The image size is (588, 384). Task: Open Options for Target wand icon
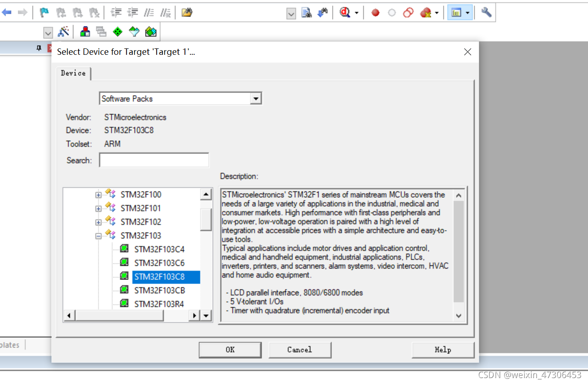(x=63, y=32)
